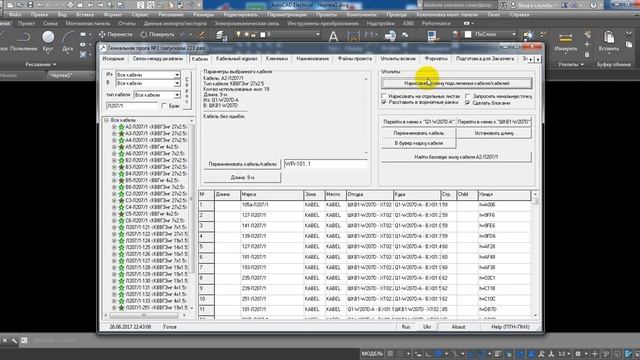Click table cell '105а-Л207/1' in row 1
The width and height of the screenshot is (640, 360).
point(272,205)
